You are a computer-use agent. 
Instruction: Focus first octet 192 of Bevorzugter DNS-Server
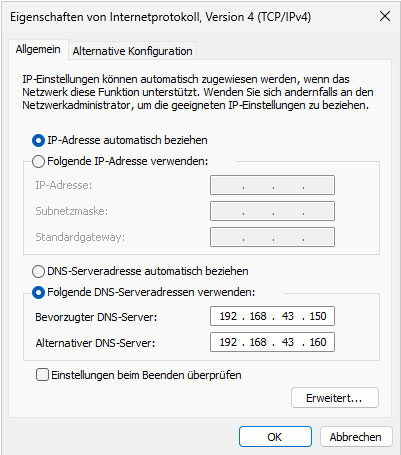228,316
